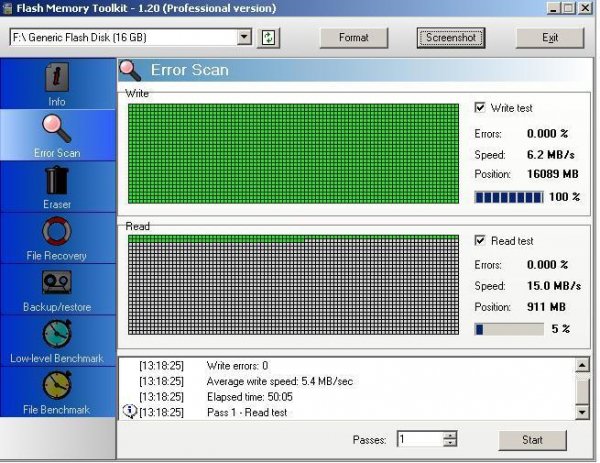The image size is (600, 463).
Task: Click the File Recovery label in sidebar
Action: [x=57, y=256]
